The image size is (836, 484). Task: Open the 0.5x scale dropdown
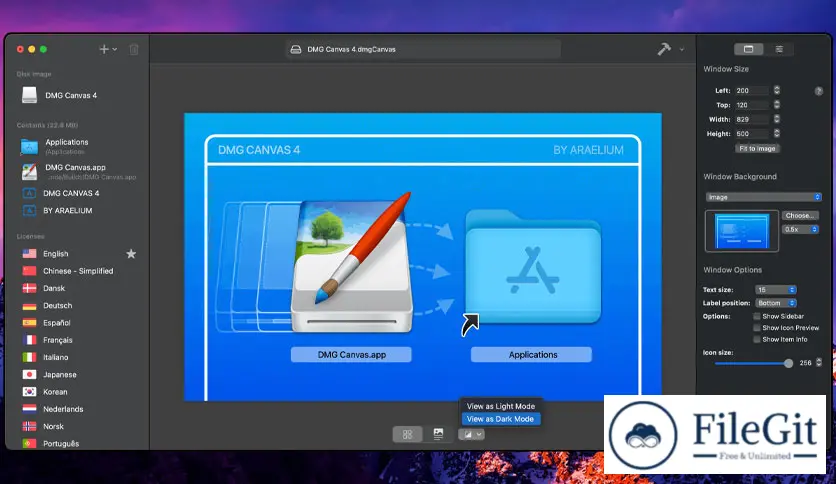coord(800,229)
